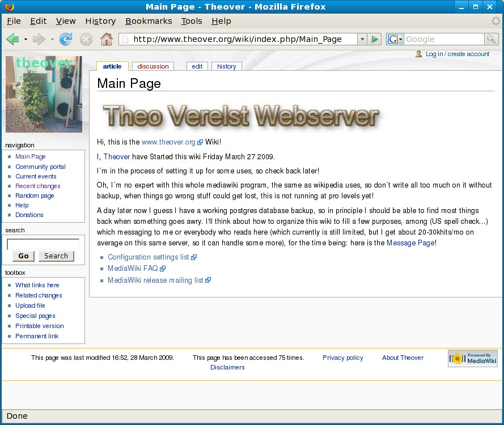This screenshot has height=425, width=504.
Task: Open the search engine selector dropdown
Action: [400, 39]
